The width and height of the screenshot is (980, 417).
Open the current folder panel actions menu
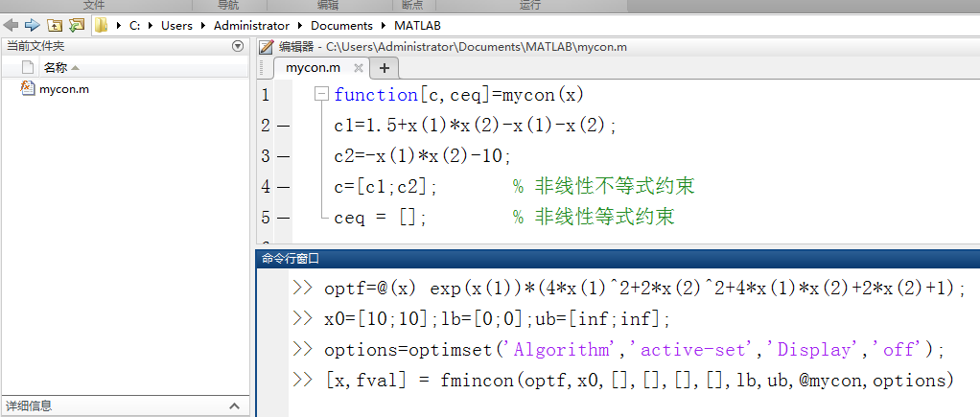click(x=238, y=46)
